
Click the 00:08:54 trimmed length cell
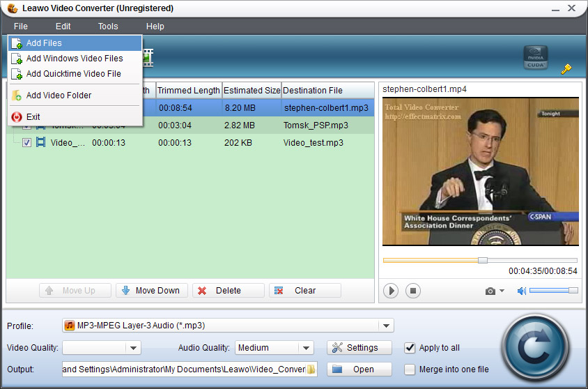point(175,108)
